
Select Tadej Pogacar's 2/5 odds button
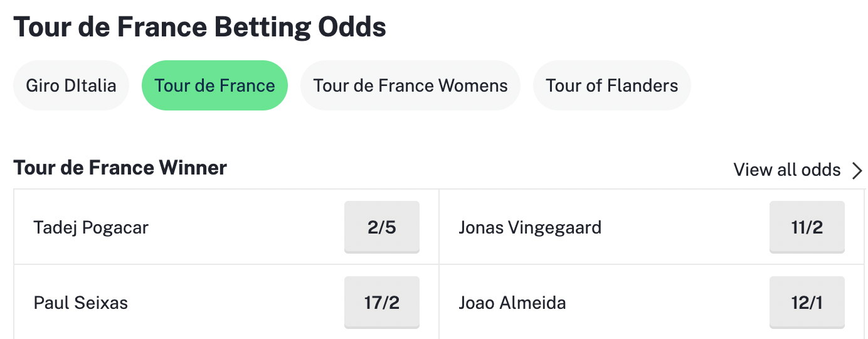pos(381,227)
